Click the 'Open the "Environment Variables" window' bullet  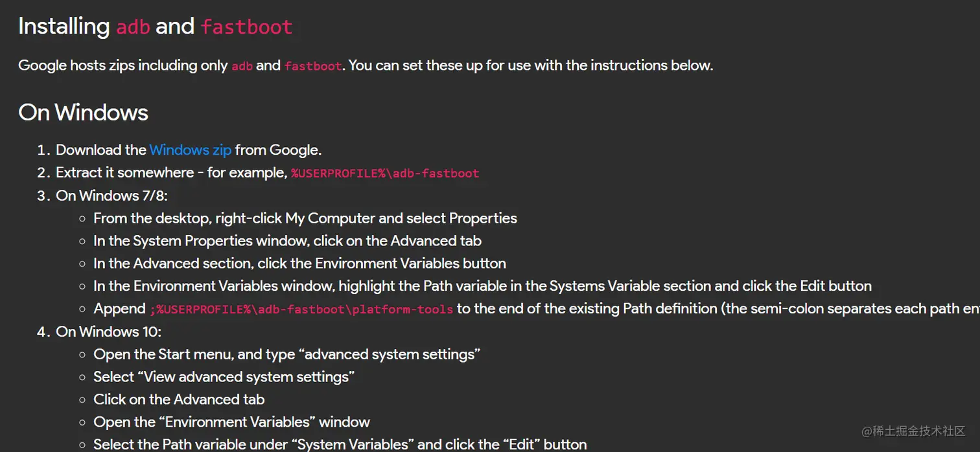[231, 422]
